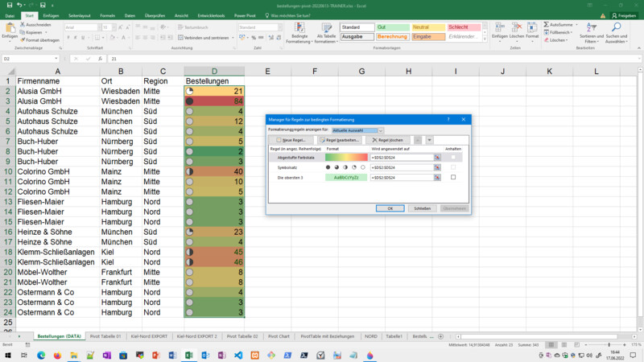Switch to the Formeln ribbon tab
This screenshot has height=362, width=644.
pos(108,15)
